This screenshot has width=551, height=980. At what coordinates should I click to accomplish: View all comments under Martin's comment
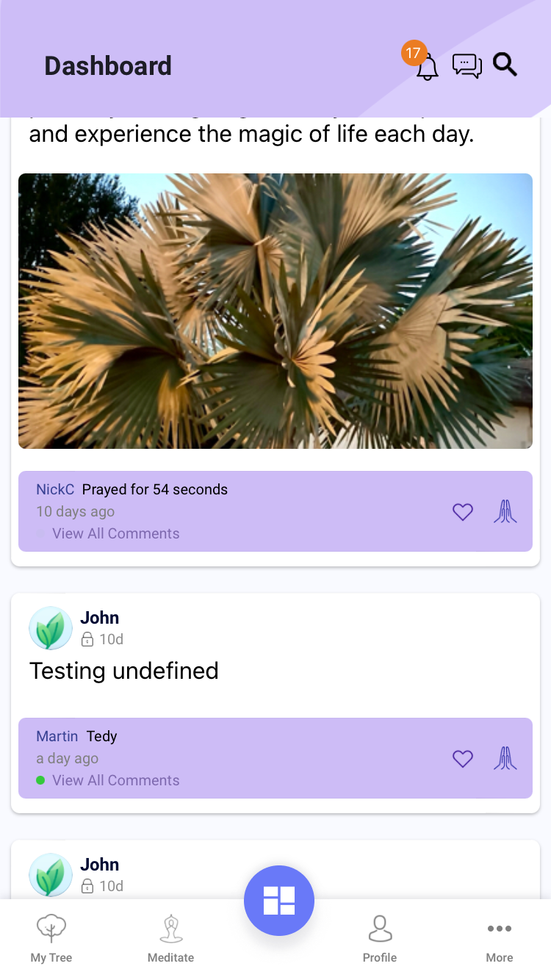116,781
